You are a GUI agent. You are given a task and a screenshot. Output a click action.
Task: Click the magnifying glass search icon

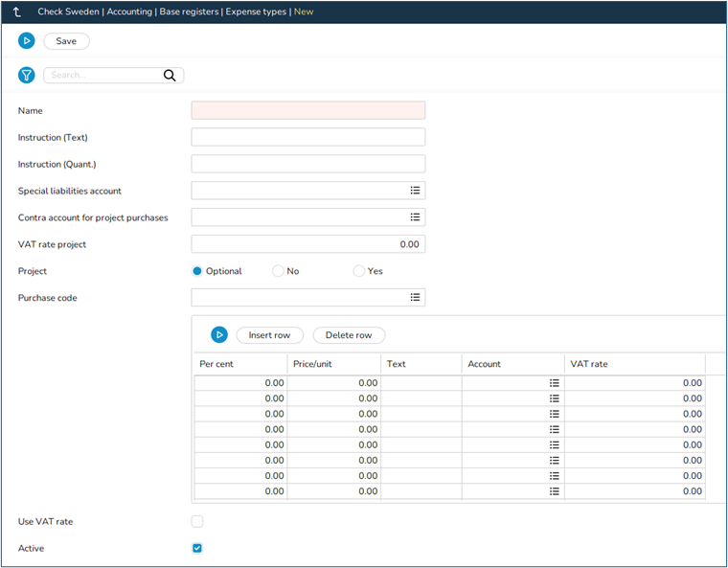171,76
